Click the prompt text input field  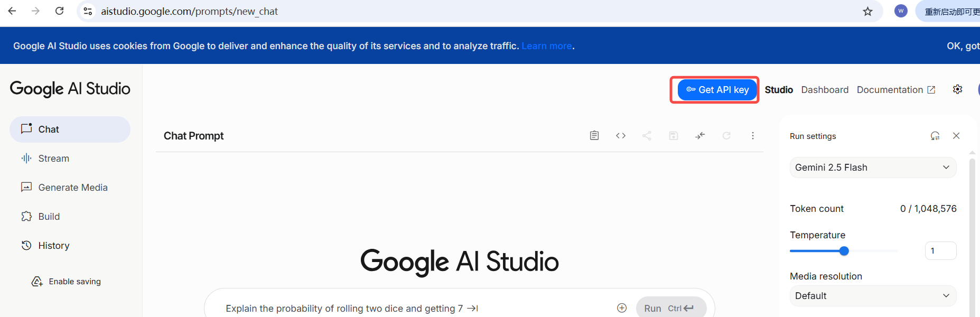[417, 308]
